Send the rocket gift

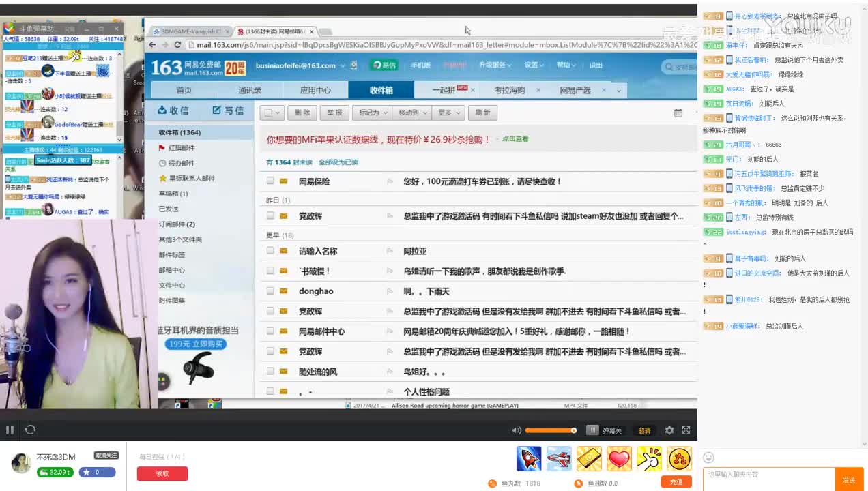pos(529,459)
